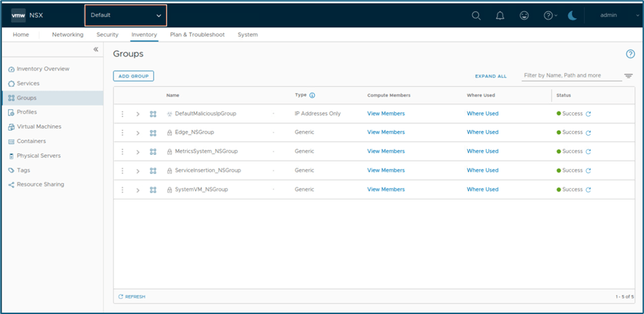Open the actions menu for Edge_NSGroup
The image size is (644, 314).
tap(123, 133)
